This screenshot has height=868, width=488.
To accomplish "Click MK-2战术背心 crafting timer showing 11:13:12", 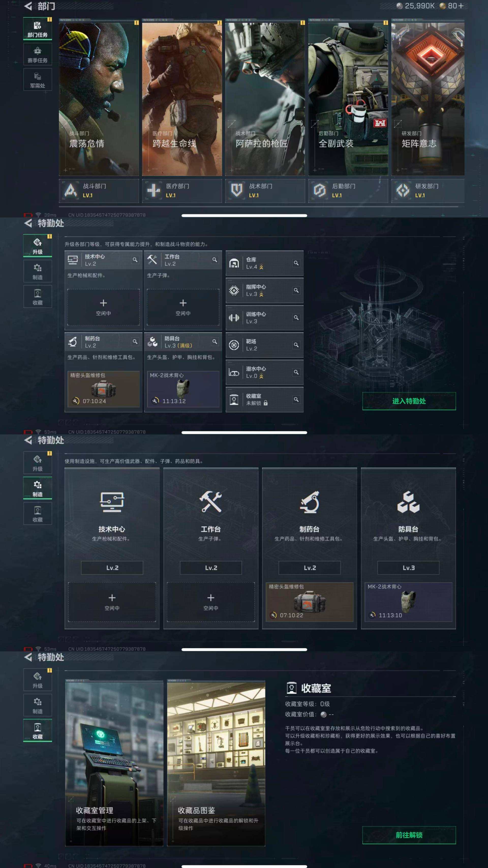I will (x=183, y=389).
